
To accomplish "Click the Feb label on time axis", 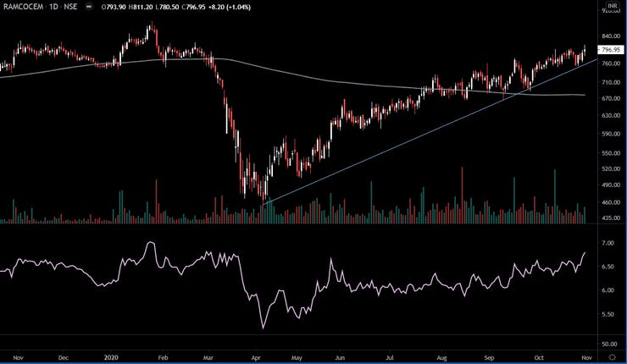I will (163, 357).
